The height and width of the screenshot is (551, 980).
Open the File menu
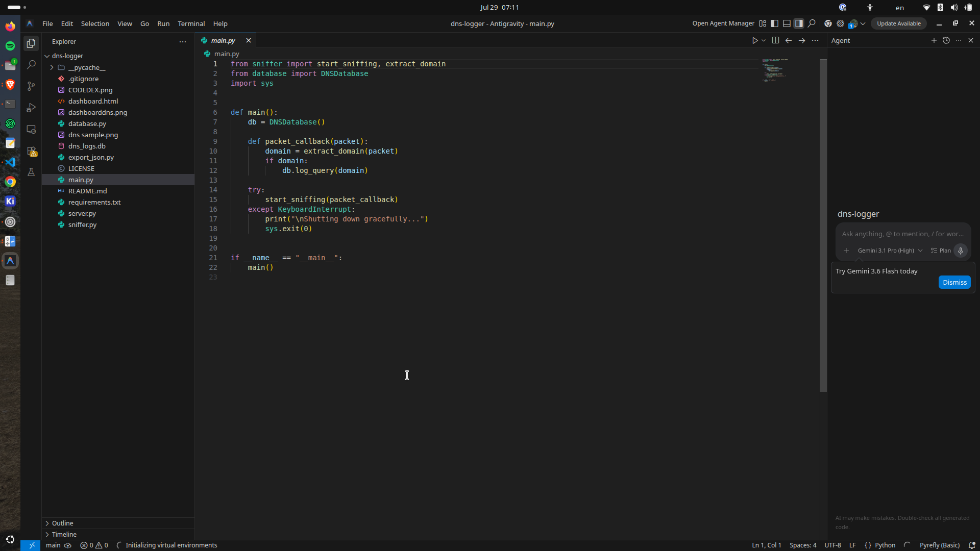click(47, 23)
